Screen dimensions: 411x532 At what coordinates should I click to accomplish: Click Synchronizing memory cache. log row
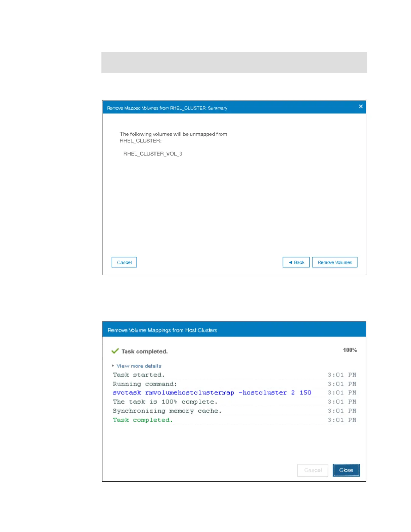point(234,411)
